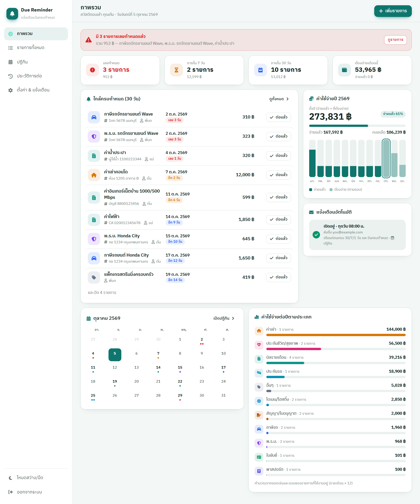Screen dimensions: 420x504
Task: Click the wallet icon in this-month card
Action: tap(344, 70)
